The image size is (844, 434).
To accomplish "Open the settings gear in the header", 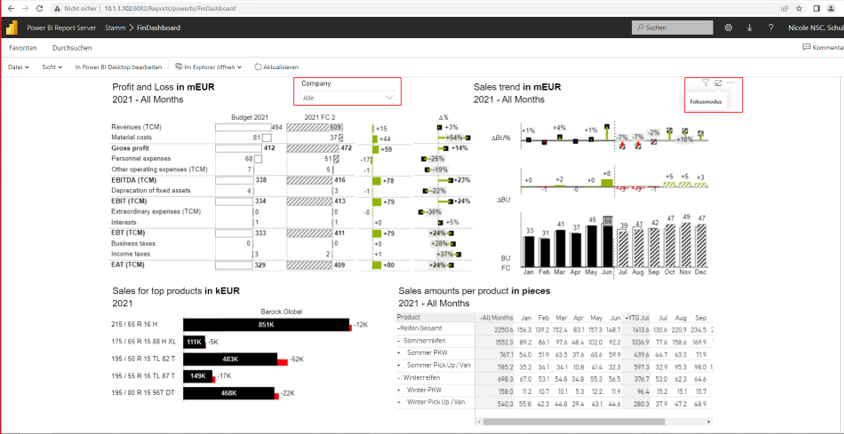I will coord(729,27).
